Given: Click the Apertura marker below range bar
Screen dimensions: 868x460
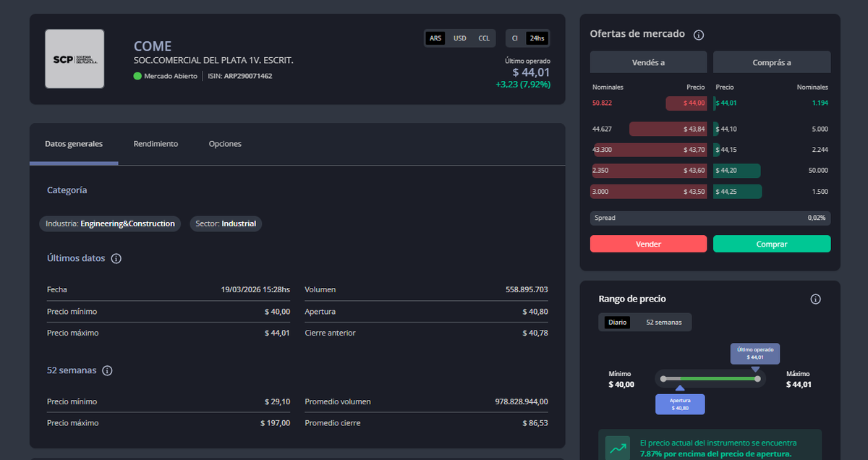Looking at the screenshot, I should (680, 404).
